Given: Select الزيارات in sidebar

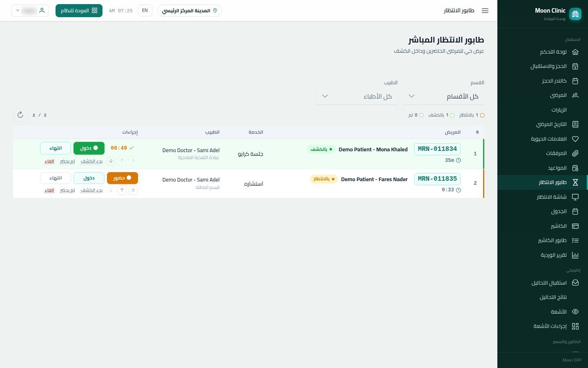Looking at the screenshot, I should pyautogui.click(x=542, y=110).
